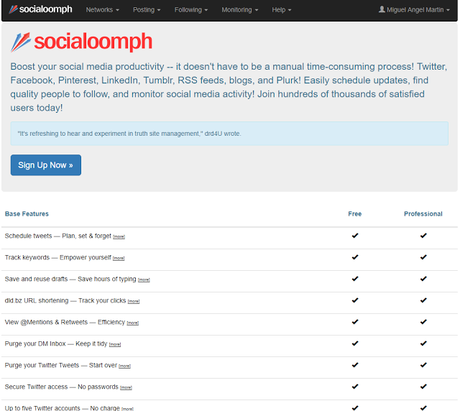This screenshot has width=460, height=411.
Task: Expand the Monitoring menu
Action: [240, 10]
